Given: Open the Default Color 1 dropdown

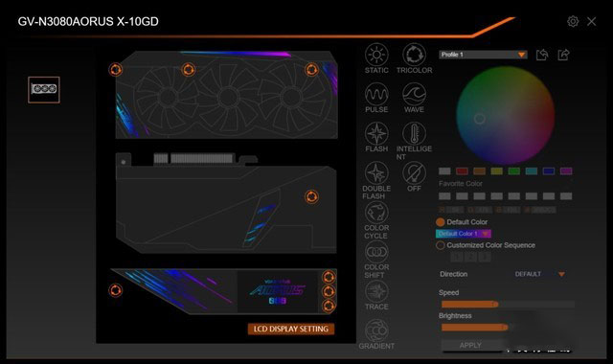Looking at the screenshot, I should 464,234.
